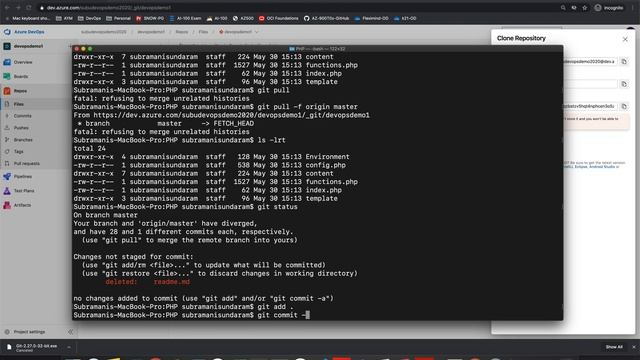Image resolution: width=640 pixels, height=360 pixels.
Task: Select the subudevopsdemo2020 breadcrumb
Action: pos(104,32)
